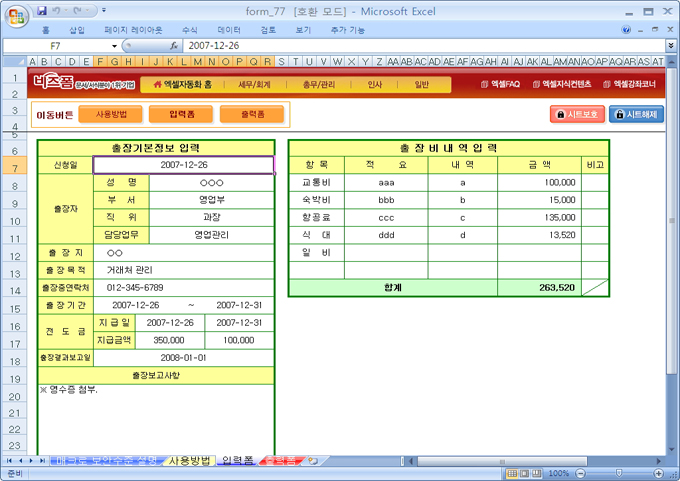Switch to Page Break Preview view
The height and width of the screenshot is (481, 680).
tap(538, 473)
